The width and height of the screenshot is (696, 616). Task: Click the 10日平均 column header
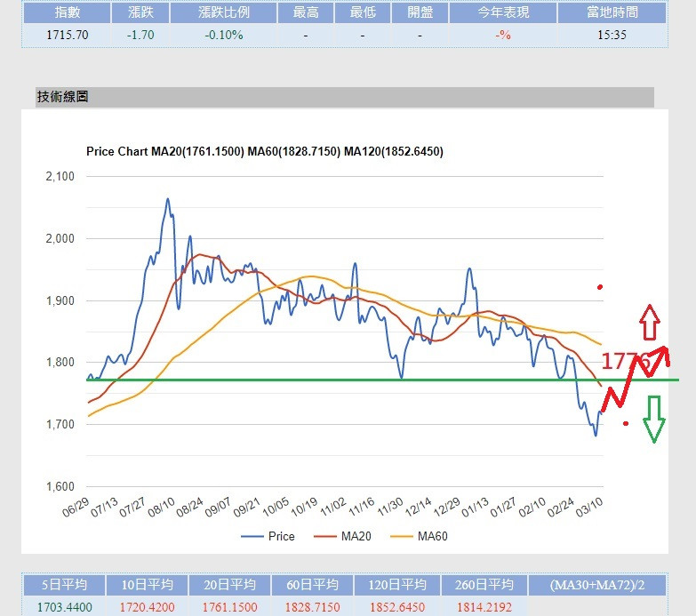(x=147, y=585)
